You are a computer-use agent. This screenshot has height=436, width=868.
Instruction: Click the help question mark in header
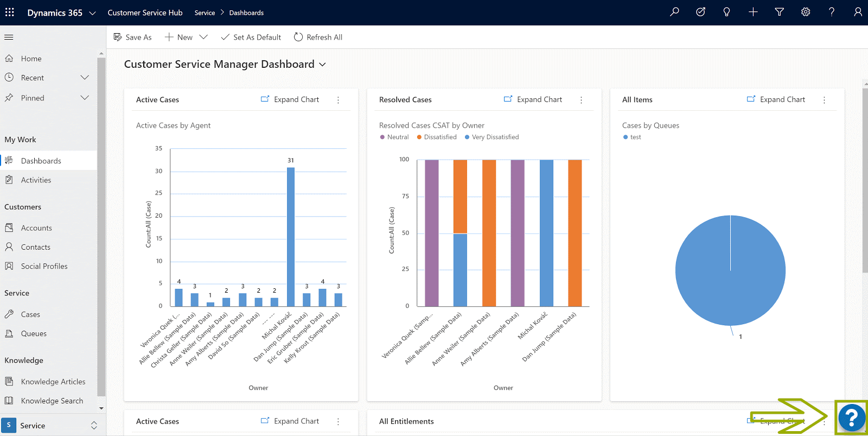(832, 12)
